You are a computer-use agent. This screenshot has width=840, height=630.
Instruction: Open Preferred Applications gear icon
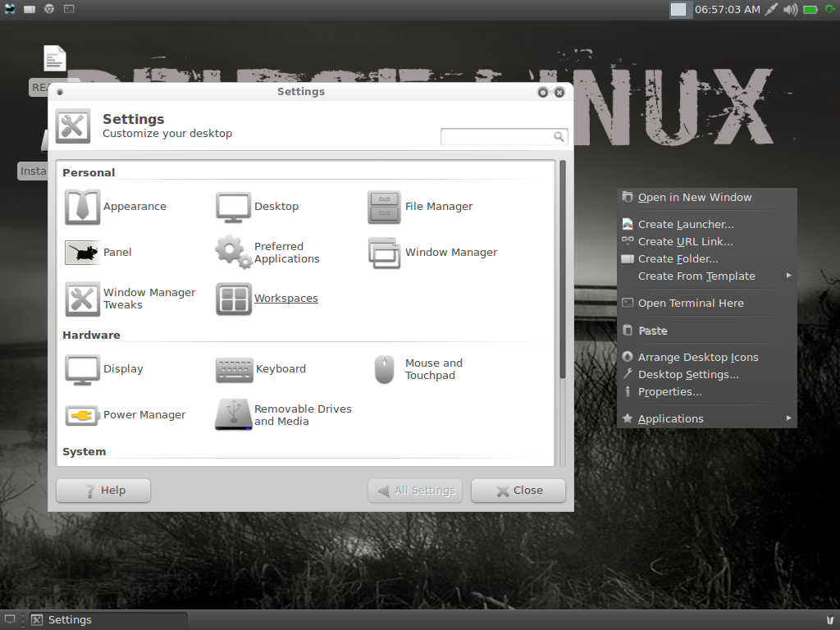pos(233,253)
